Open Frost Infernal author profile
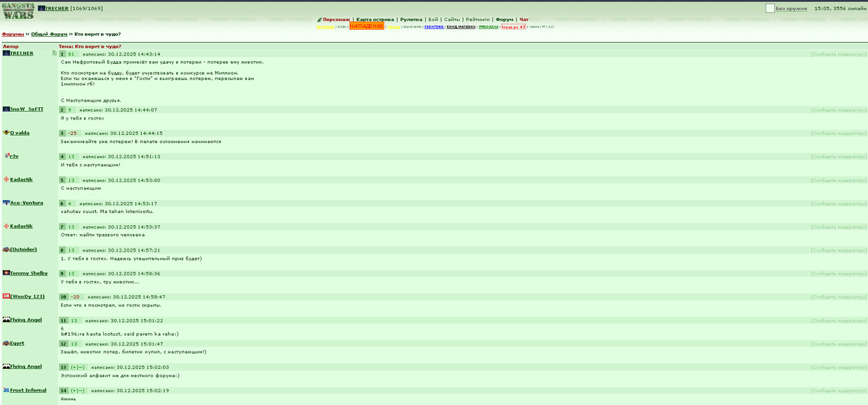The image size is (868, 405). click(28, 390)
